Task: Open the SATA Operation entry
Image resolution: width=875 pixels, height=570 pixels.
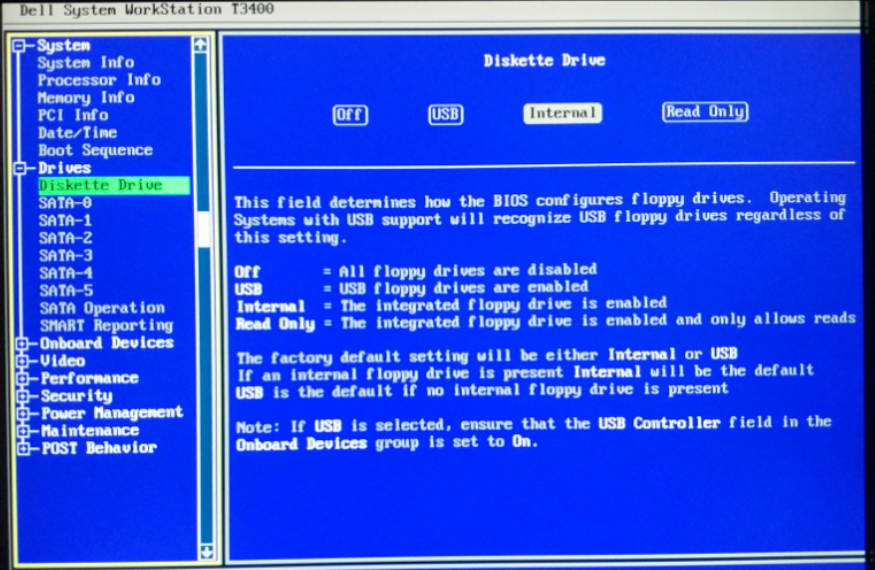Action: pos(102,308)
